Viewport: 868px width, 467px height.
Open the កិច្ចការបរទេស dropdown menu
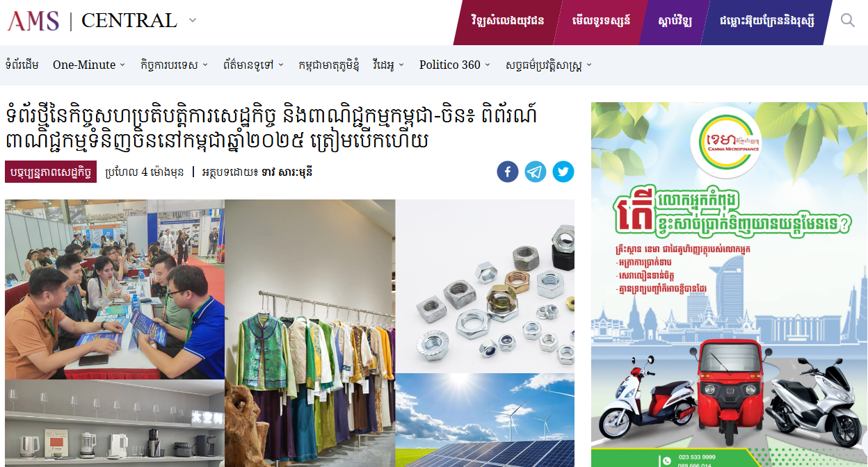point(174,65)
